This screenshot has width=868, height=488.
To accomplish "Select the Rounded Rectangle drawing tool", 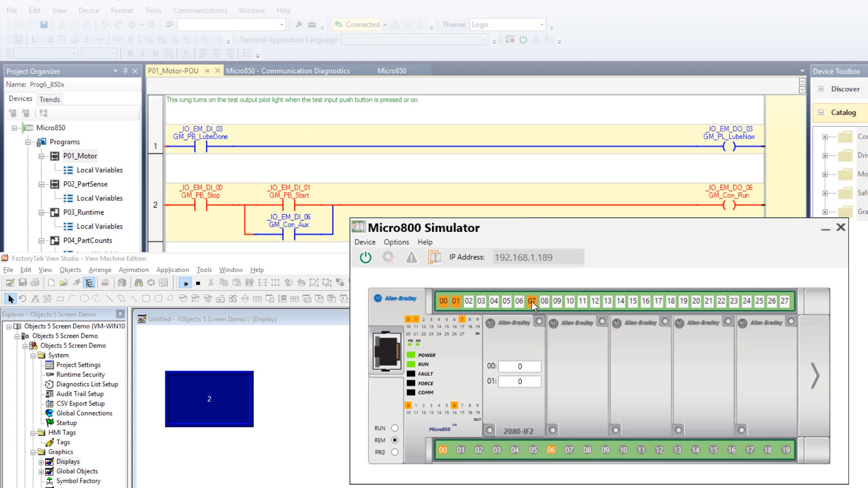I will [x=158, y=299].
